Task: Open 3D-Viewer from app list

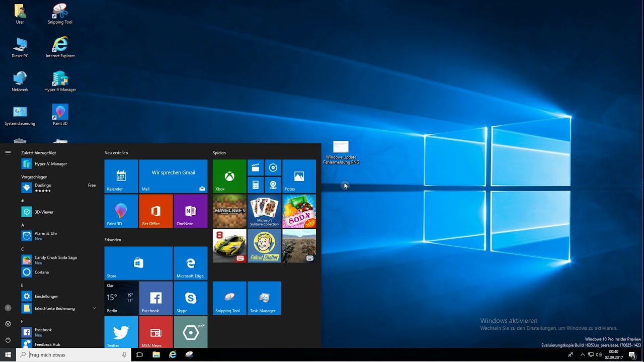Action: (59, 212)
